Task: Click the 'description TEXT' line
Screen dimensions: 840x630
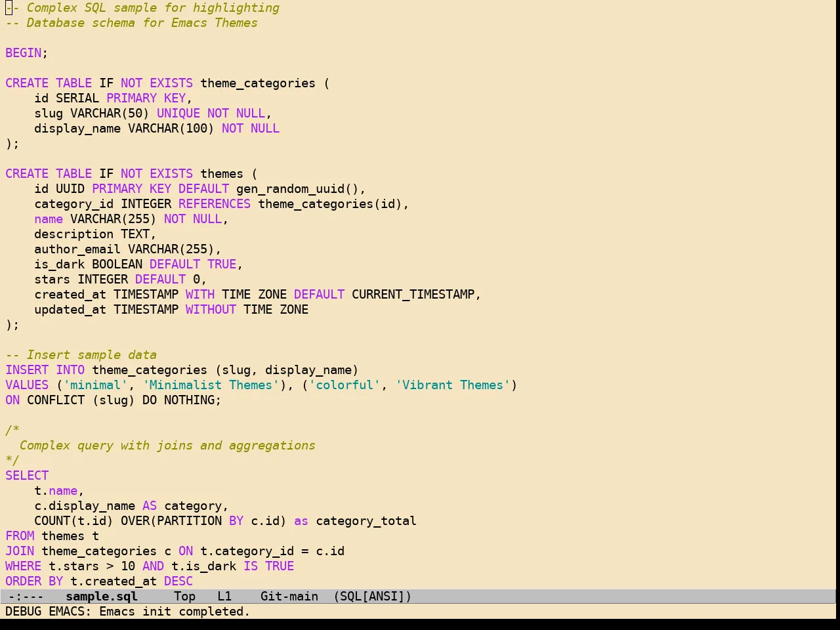Action: click(95, 234)
